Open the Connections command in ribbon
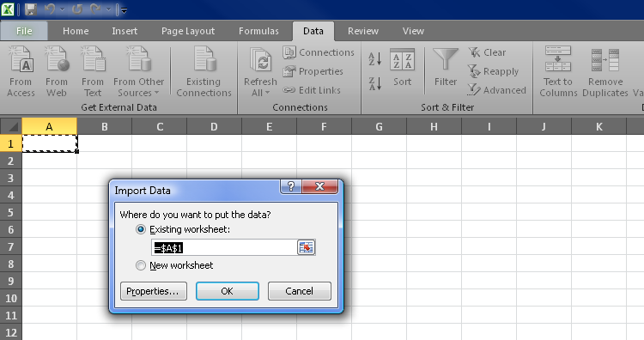This screenshot has width=644, height=340. [x=319, y=52]
